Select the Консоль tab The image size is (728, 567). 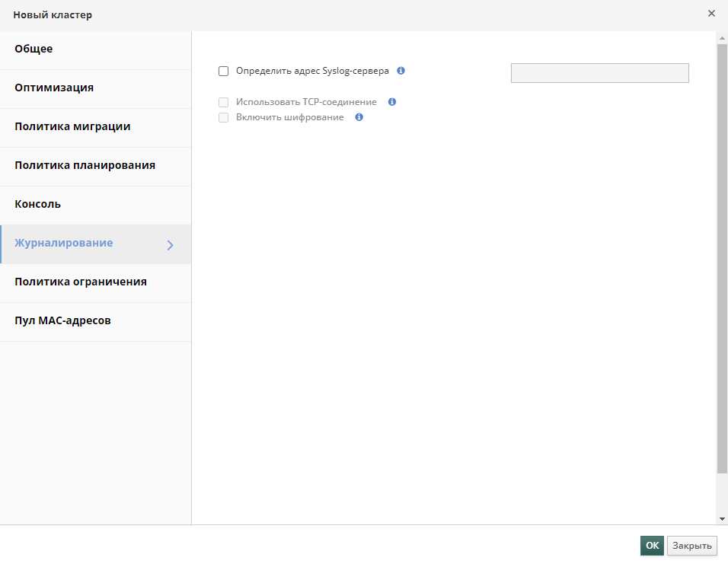point(96,205)
